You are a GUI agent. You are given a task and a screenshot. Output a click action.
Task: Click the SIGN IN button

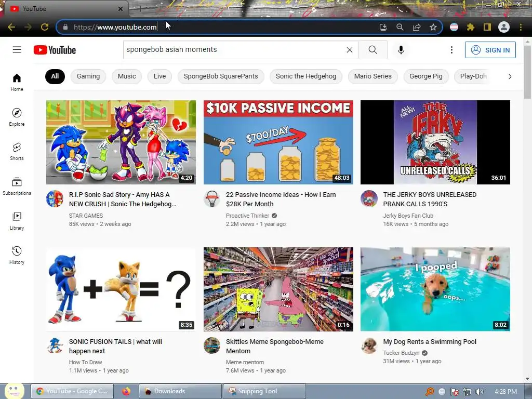click(x=490, y=50)
